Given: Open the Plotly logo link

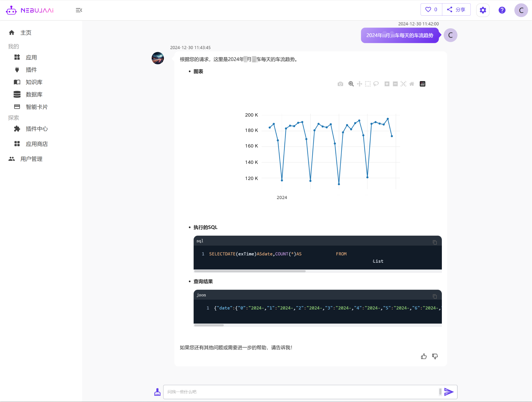Looking at the screenshot, I should (x=423, y=84).
